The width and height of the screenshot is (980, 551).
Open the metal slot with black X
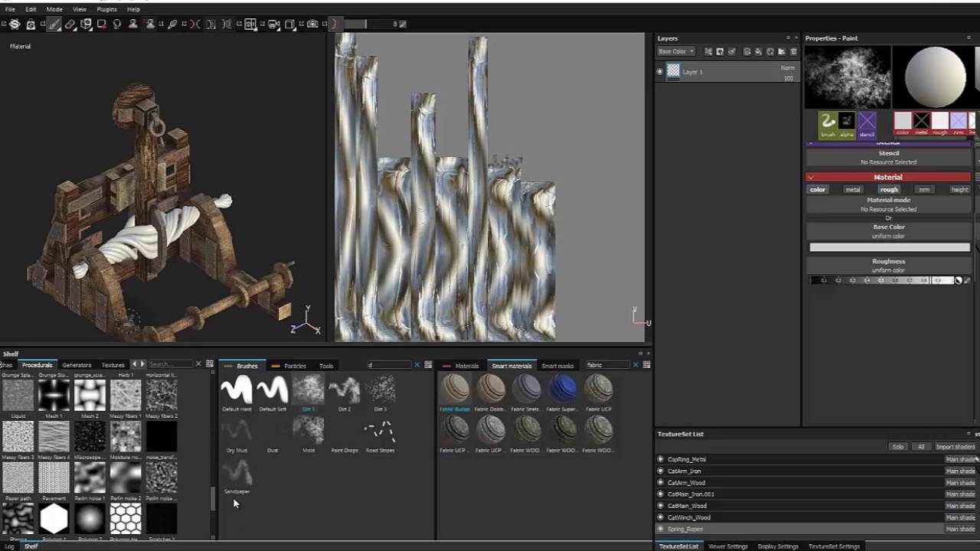(x=921, y=122)
